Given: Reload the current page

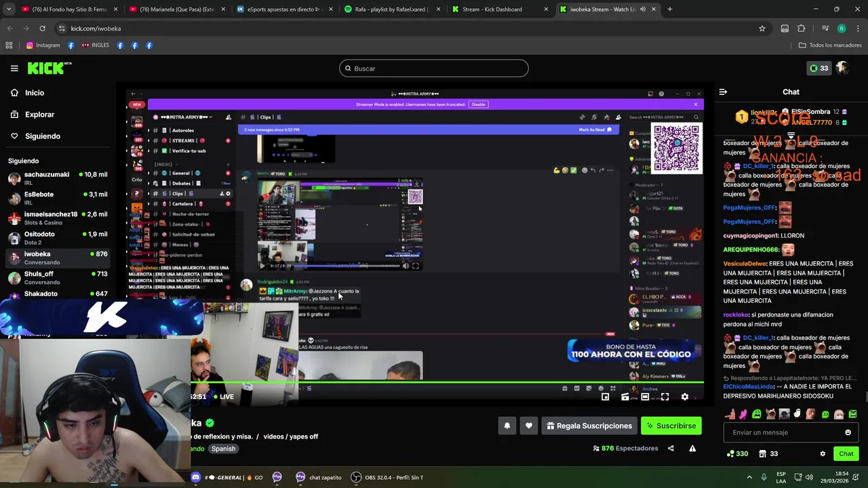Looking at the screenshot, I should pyautogui.click(x=42, y=28).
